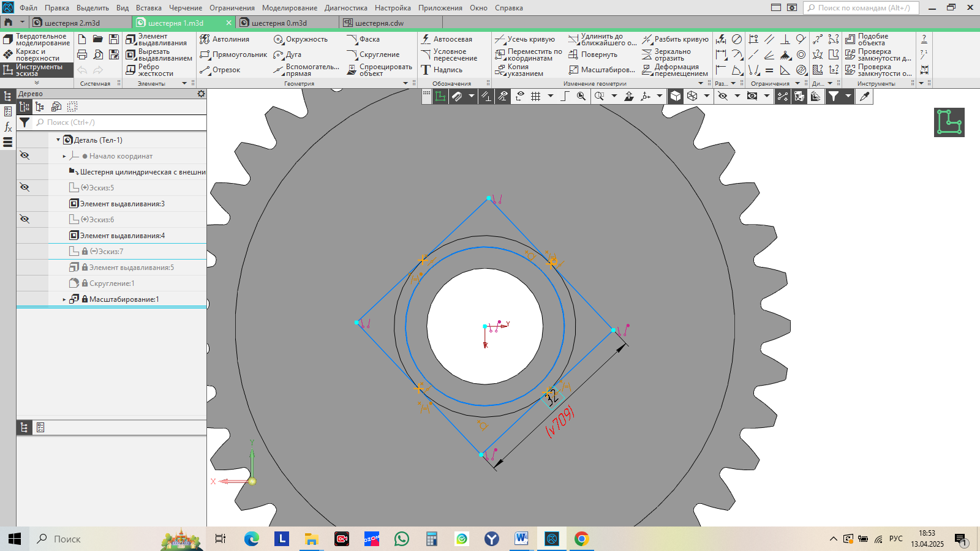Toggle the Дерево panel side tab icon
This screenshot has height=551, width=980.
click(8, 96)
